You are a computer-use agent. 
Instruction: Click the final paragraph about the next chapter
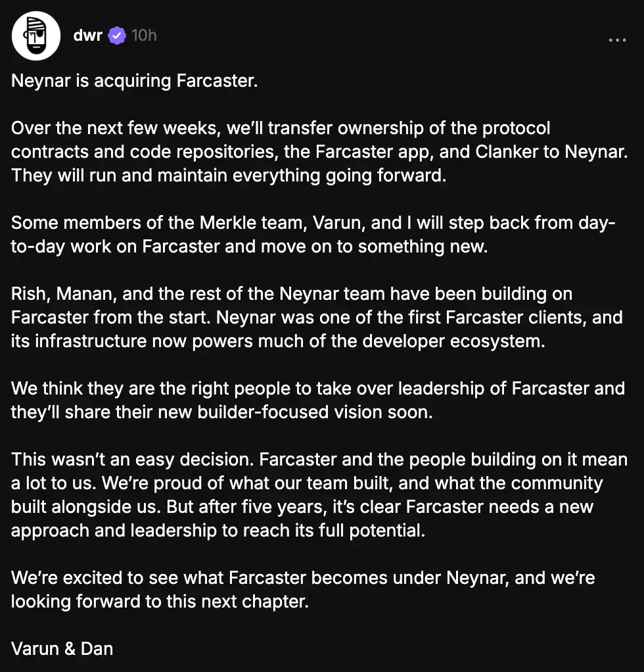point(302,589)
